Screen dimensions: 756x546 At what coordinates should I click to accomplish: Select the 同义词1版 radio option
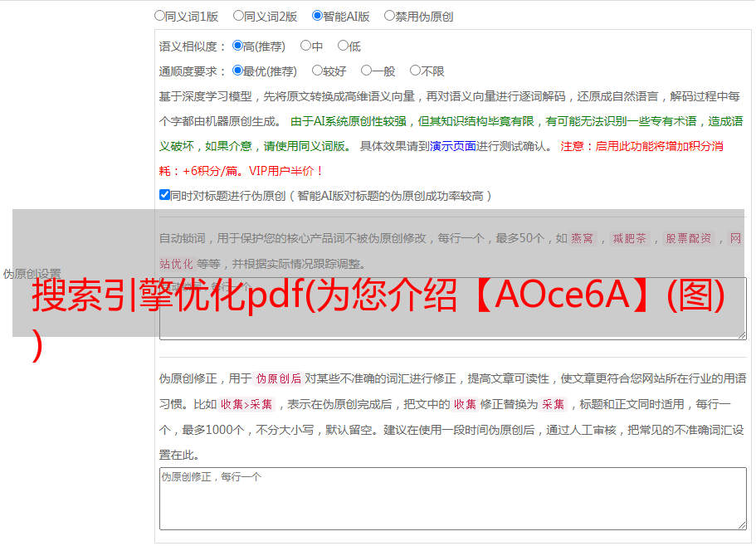tap(159, 16)
